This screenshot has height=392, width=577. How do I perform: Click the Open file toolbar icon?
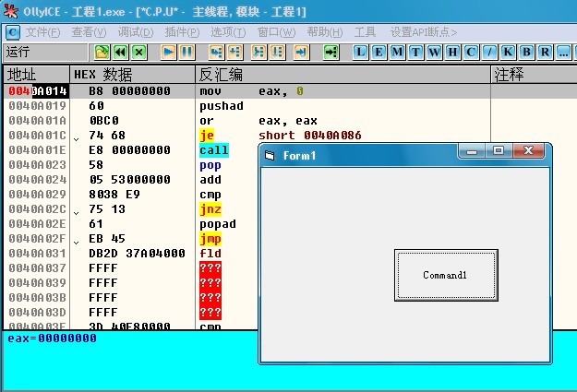[102, 52]
